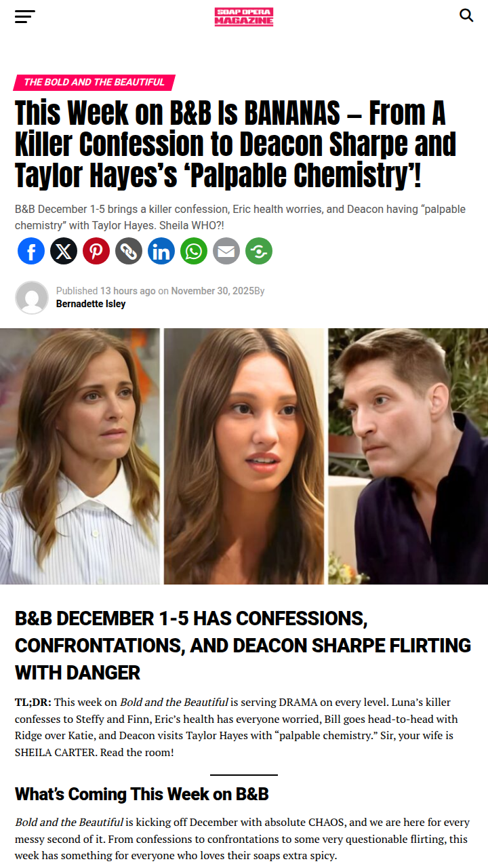Share the article on LinkedIn
The width and height of the screenshot is (488, 868).
(161, 251)
